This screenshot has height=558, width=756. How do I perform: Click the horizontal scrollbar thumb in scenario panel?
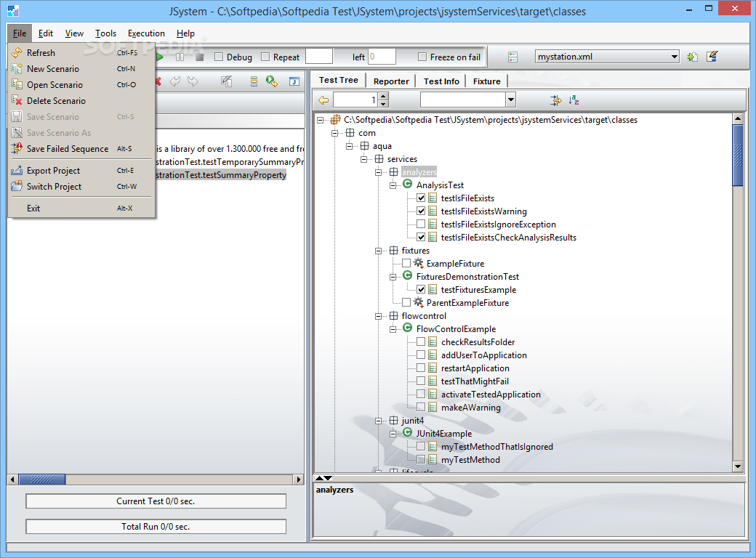(x=41, y=480)
